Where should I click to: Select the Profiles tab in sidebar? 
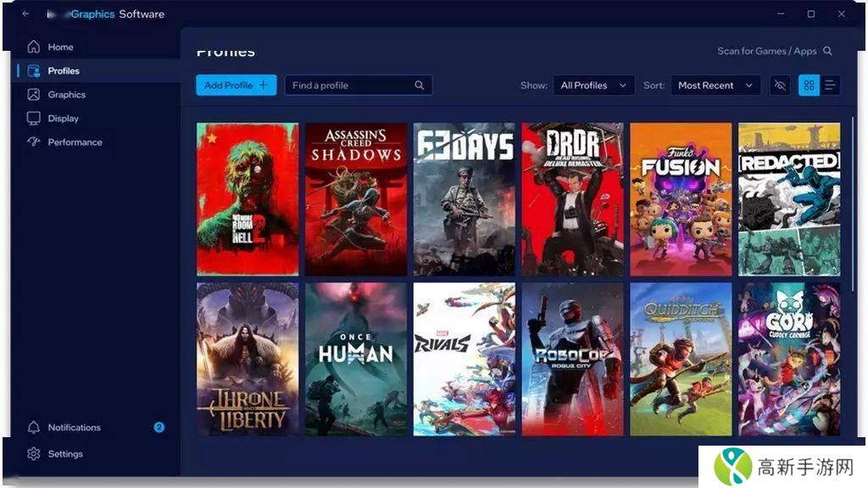63,71
